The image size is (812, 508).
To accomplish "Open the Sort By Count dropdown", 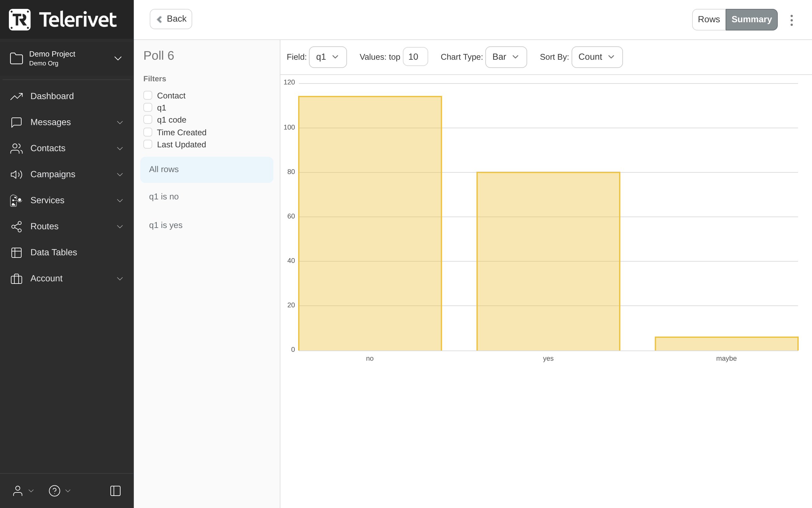I will [597, 57].
